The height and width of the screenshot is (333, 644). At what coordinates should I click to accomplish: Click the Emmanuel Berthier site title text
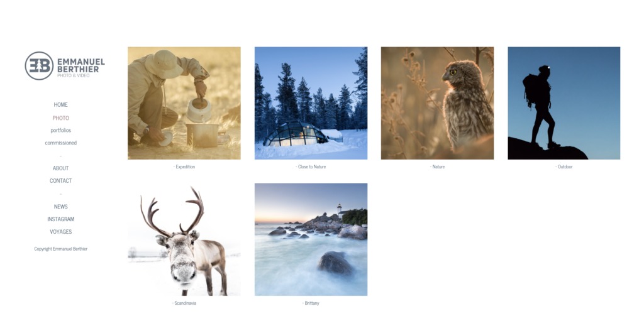click(81, 65)
